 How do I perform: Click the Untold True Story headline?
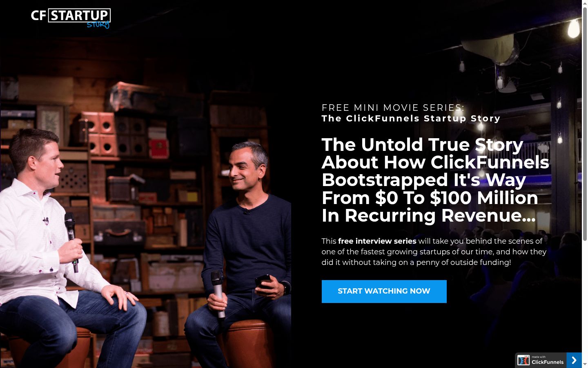click(x=435, y=180)
